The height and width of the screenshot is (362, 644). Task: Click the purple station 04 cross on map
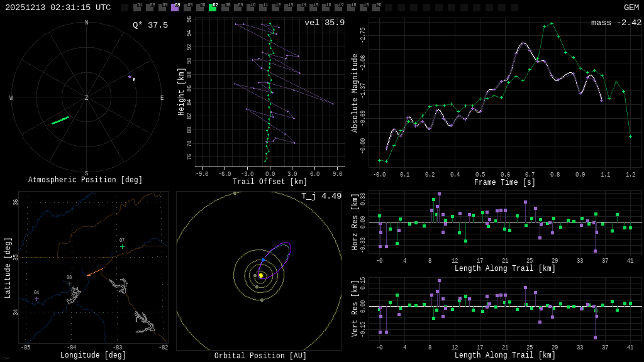(36, 299)
